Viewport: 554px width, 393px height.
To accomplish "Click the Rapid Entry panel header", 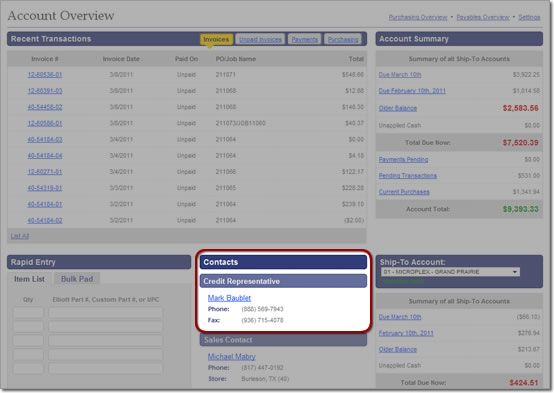I will (x=99, y=262).
